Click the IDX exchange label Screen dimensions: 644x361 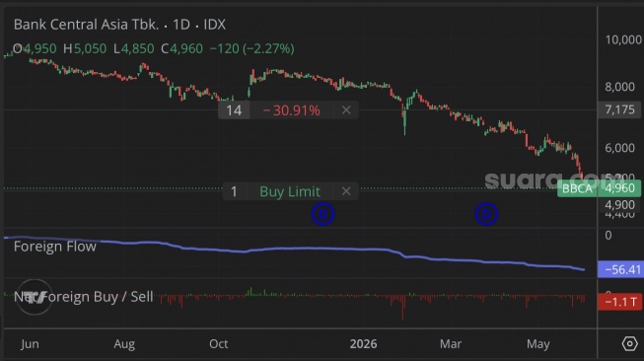[x=215, y=25]
